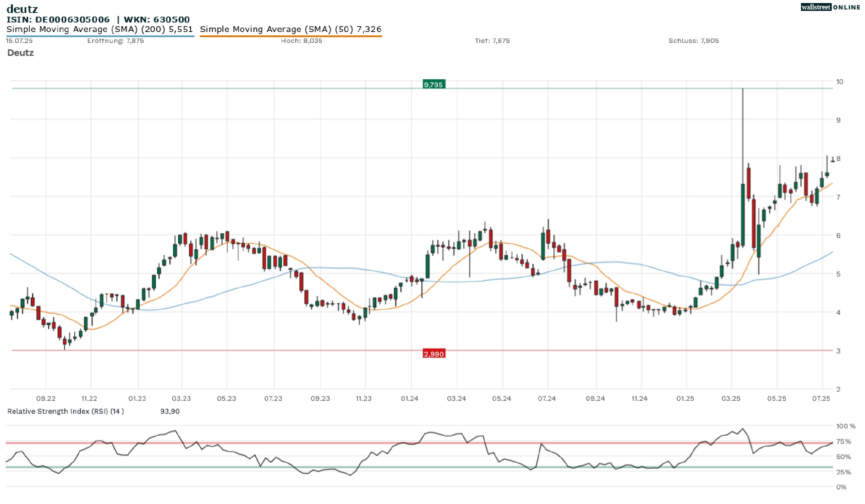The width and height of the screenshot is (865, 504).
Task: Click the 01.25 x-axis label
Action: click(x=685, y=398)
